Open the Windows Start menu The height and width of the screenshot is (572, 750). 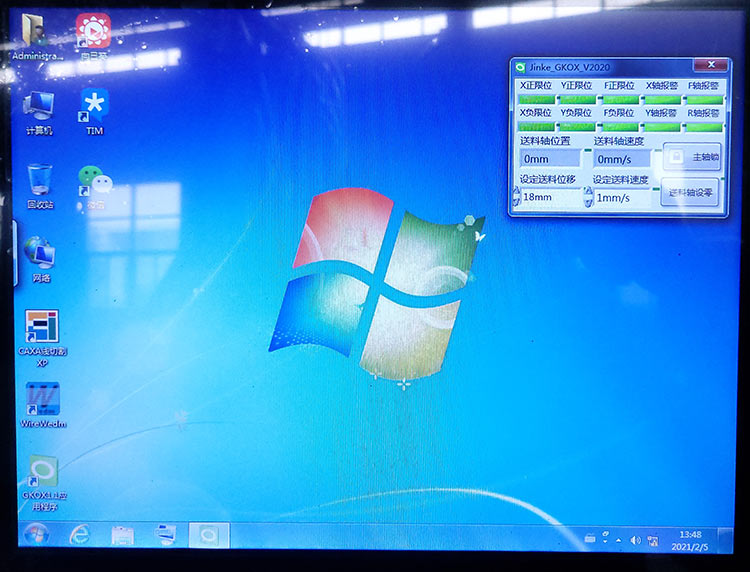[36, 535]
